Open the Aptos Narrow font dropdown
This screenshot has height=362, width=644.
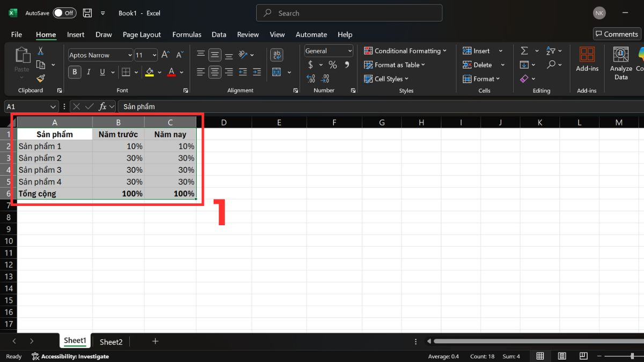click(100, 55)
